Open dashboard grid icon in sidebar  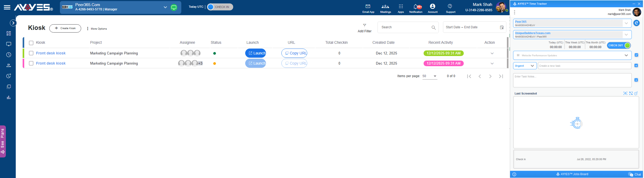coord(9,33)
